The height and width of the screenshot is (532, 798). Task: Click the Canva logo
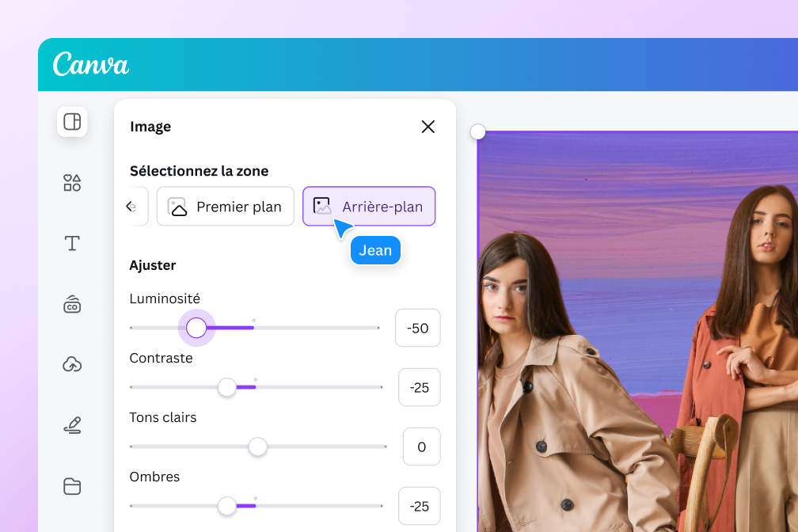pyautogui.click(x=91, y=65)
